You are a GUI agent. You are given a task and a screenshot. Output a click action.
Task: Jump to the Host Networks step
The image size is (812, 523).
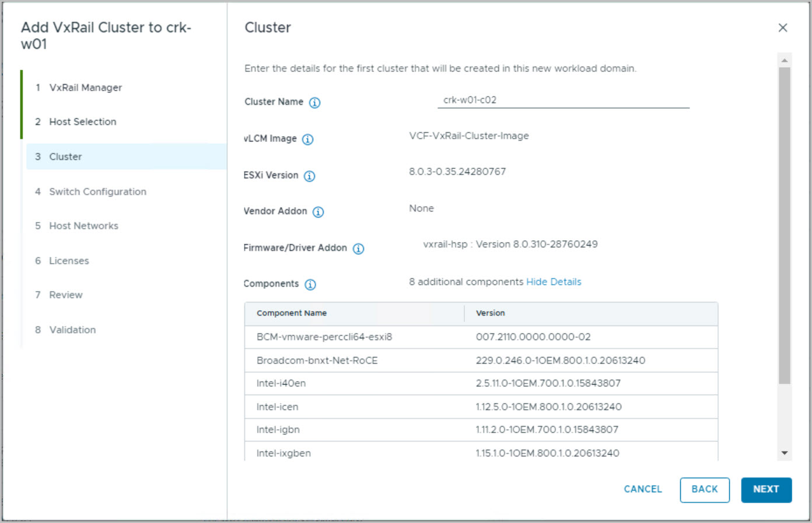[83, 226]
